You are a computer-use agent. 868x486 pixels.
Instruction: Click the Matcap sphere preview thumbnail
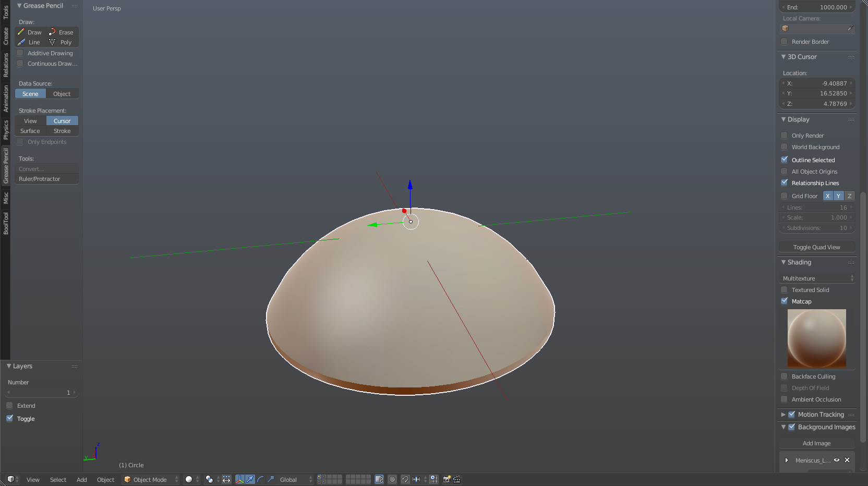point(817,338)
